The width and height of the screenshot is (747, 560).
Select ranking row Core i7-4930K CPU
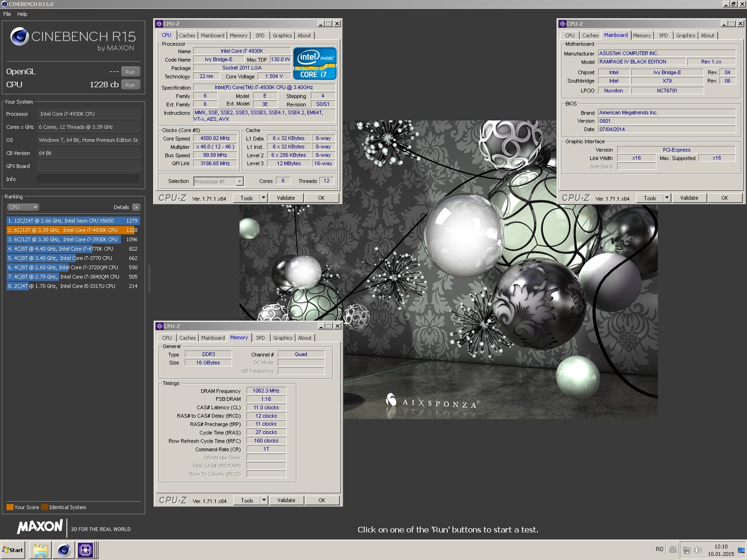coord(73,230)
